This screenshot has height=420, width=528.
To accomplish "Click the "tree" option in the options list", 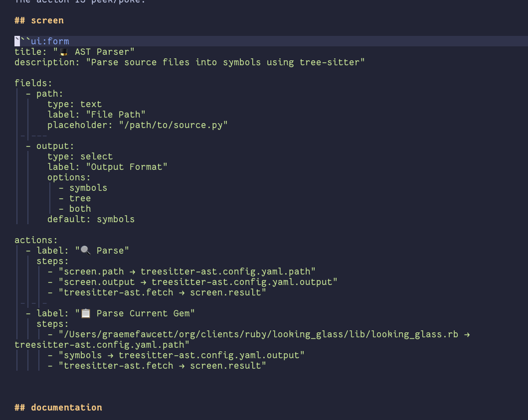I will tap(80, 198).
